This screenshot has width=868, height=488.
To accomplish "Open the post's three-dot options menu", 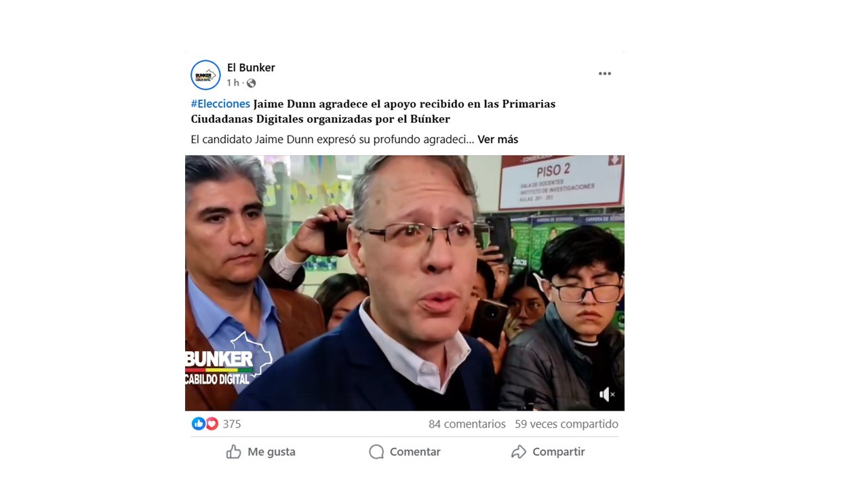I will (x=605, y=74).
